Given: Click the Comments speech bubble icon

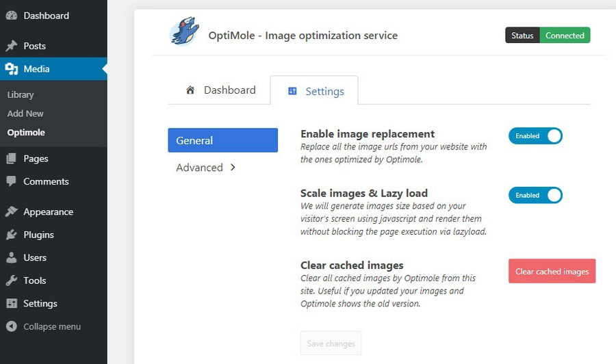Looking at the screenshot, I should pyautogui.click(x=12, y=181).
